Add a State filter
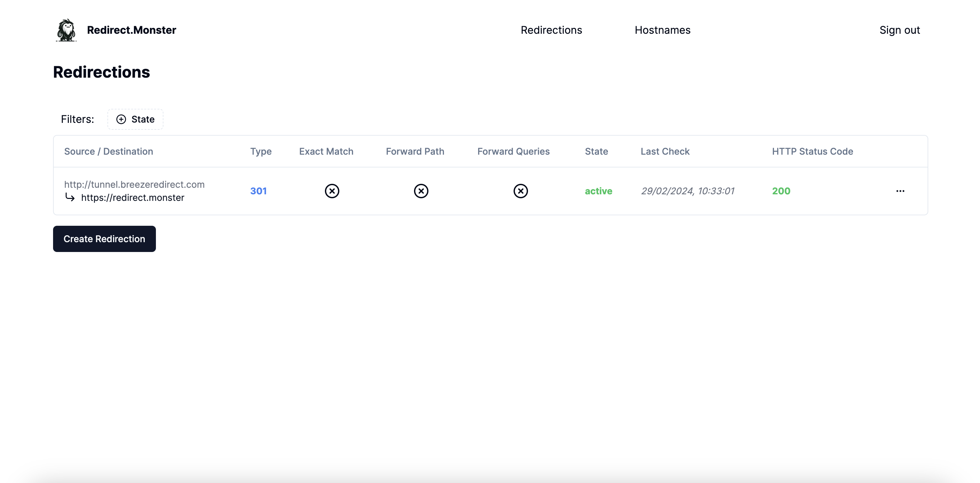Screen dimensions: 980x483 [x=135, y=119]
